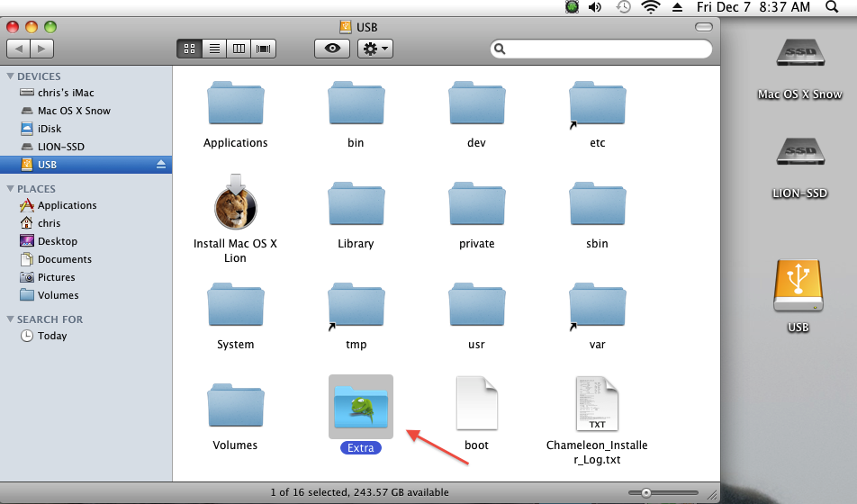
Task: Collapse the SEARCH FOR sidebar section
Action: click(10, 319)
